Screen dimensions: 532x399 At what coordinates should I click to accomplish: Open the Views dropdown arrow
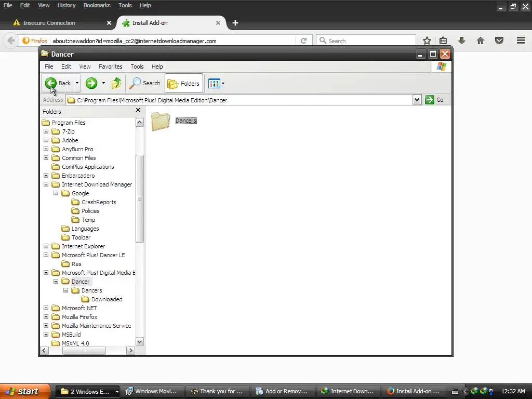pos(223,83)
